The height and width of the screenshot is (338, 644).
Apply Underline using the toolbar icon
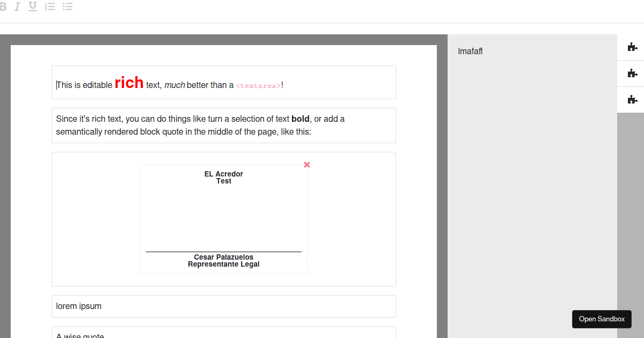point(32,6)
